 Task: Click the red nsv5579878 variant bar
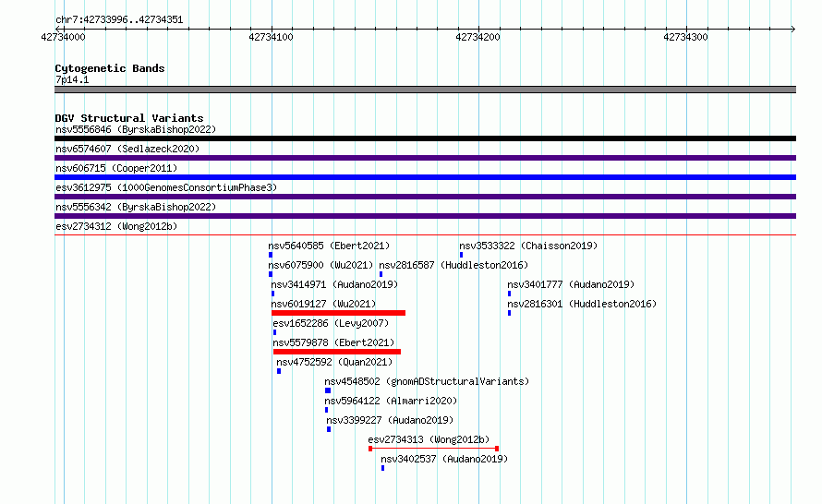click(x=337, y=352)
